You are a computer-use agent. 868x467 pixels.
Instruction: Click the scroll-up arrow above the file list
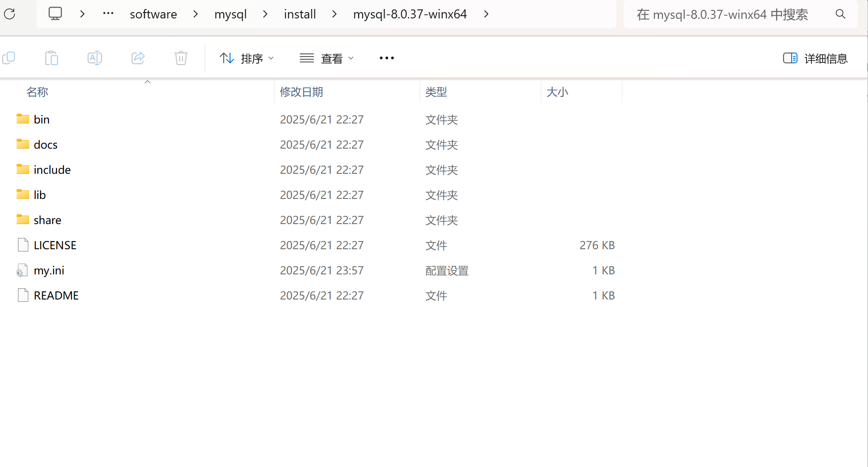[147, 82]
